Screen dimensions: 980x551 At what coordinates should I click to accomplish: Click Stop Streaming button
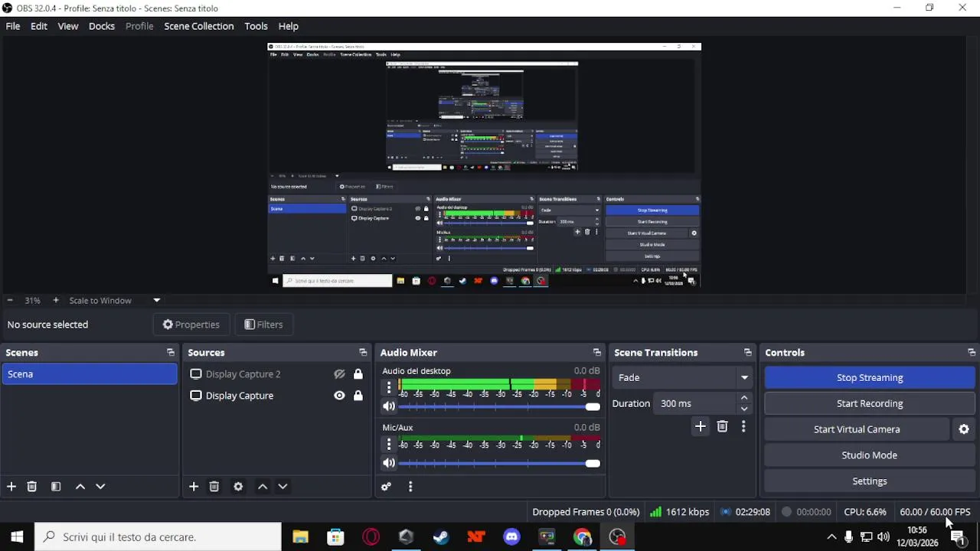pyautogui.click(x=869, y=378)
